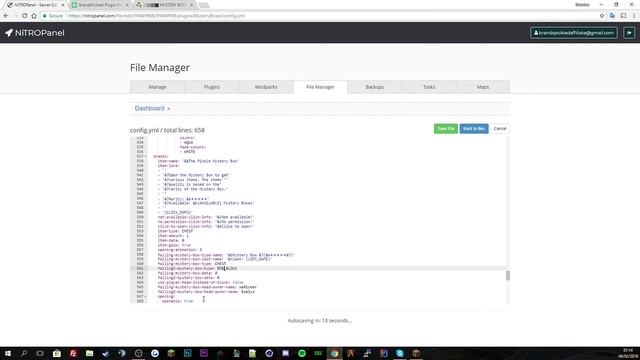Open Spotify from the taskbar
This screenshot has height=360, width=640.
pyautogui.click(x=302, y=353)
